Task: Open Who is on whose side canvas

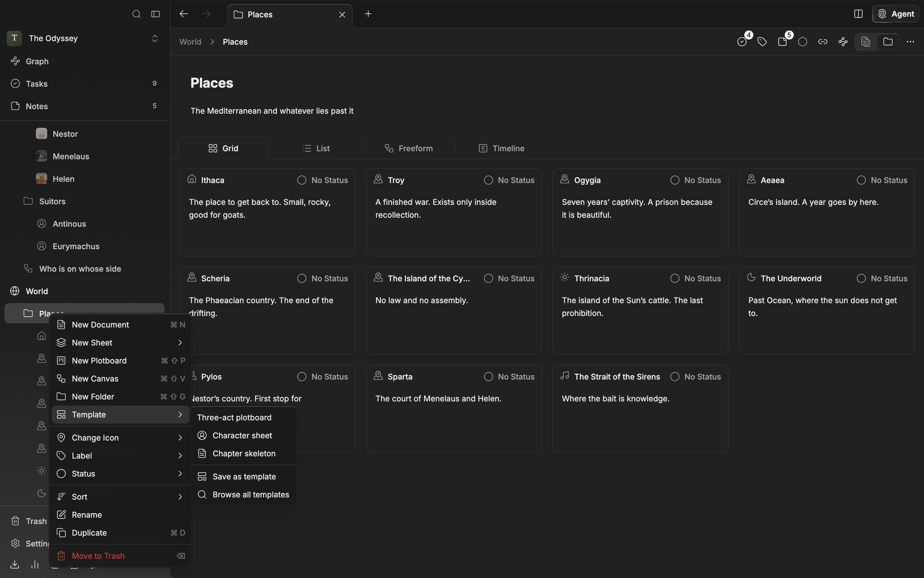Action: click(85, 269)
